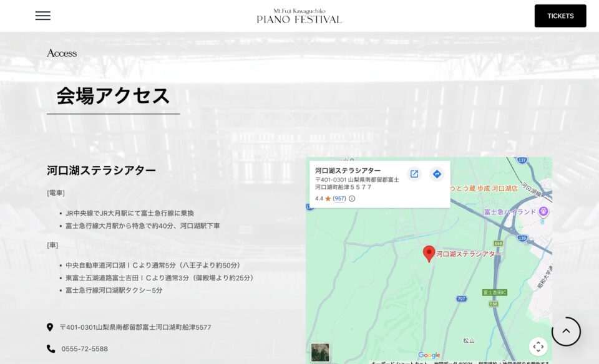This screenshot has height=364, width=599.
Task: Click the rating info circle icon
Action: pyautogui.click(x=352, y=198)
